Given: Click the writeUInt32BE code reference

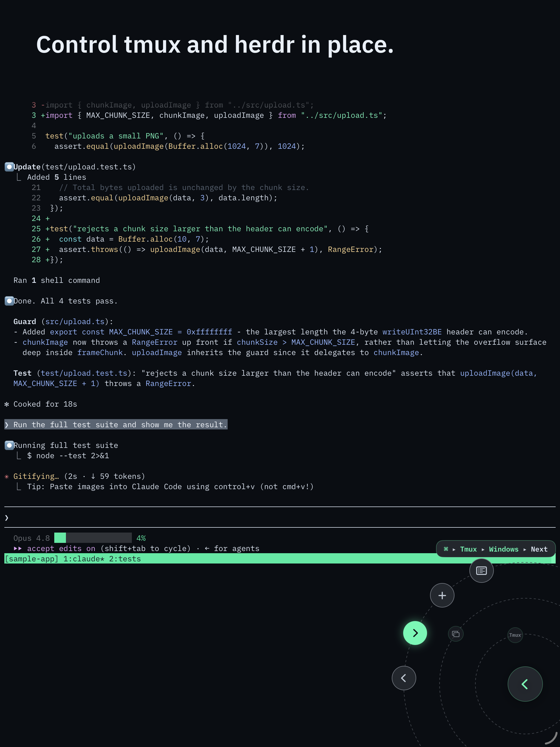Looking at the screenshot, I should pos(412,332).
